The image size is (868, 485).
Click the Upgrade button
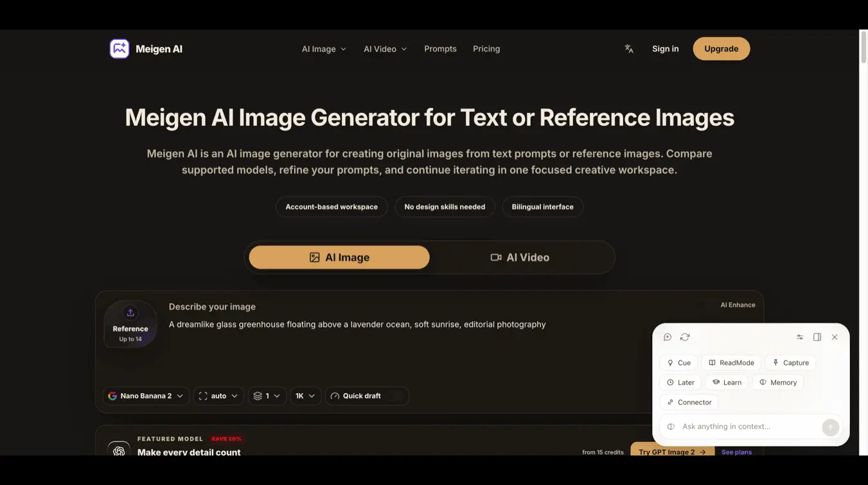(x=721, y=49)
